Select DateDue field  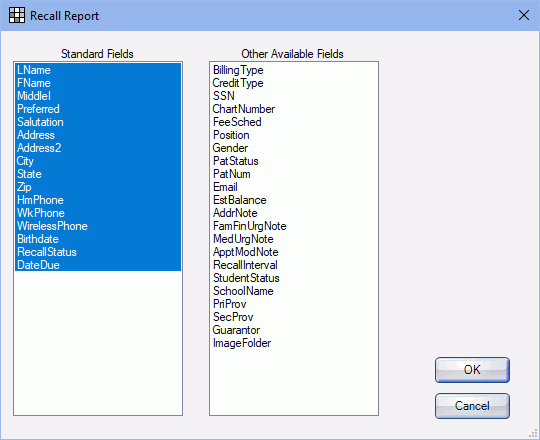pyautogui.click(x=98, y=265)
